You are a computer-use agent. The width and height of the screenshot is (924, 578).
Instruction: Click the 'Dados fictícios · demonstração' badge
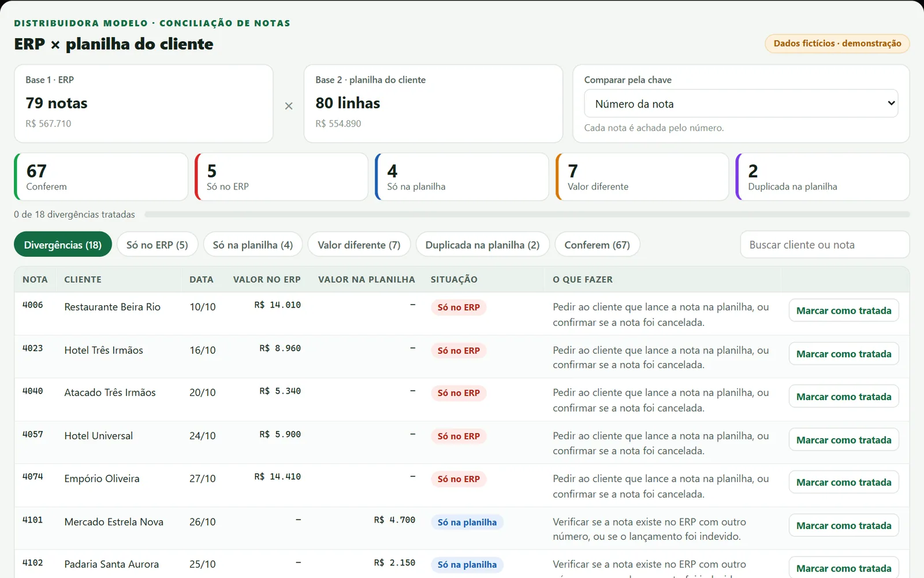click(x=837, y=43)
